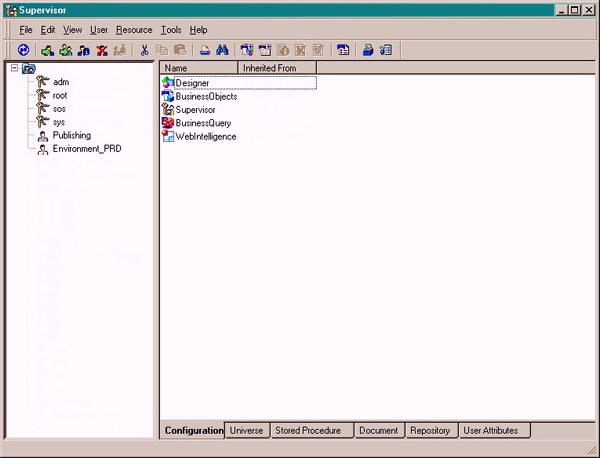Image resolution: width=600 pixels, height=458 pixels.
Task: Switch to the Universe tab
Action: pos(246,430)
